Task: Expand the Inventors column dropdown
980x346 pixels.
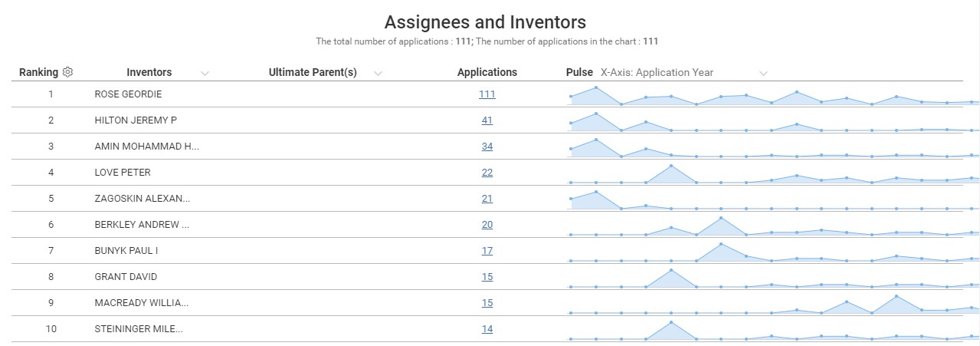Action: [205, 73]
